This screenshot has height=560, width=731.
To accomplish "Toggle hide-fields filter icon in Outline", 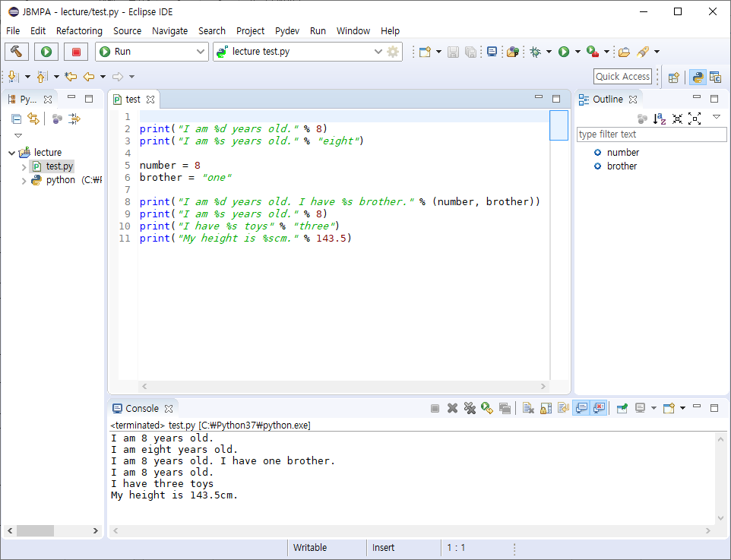I will pos(642,119).
